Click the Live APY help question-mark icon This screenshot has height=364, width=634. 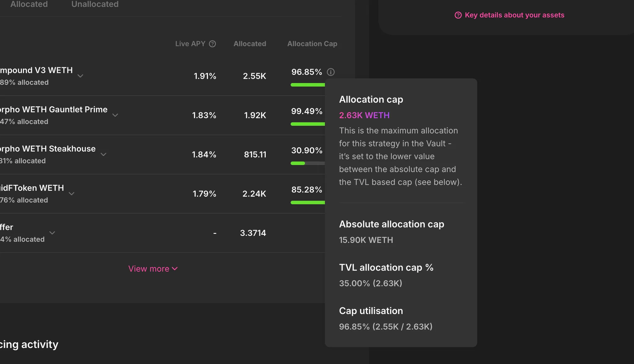coord(212,44)
